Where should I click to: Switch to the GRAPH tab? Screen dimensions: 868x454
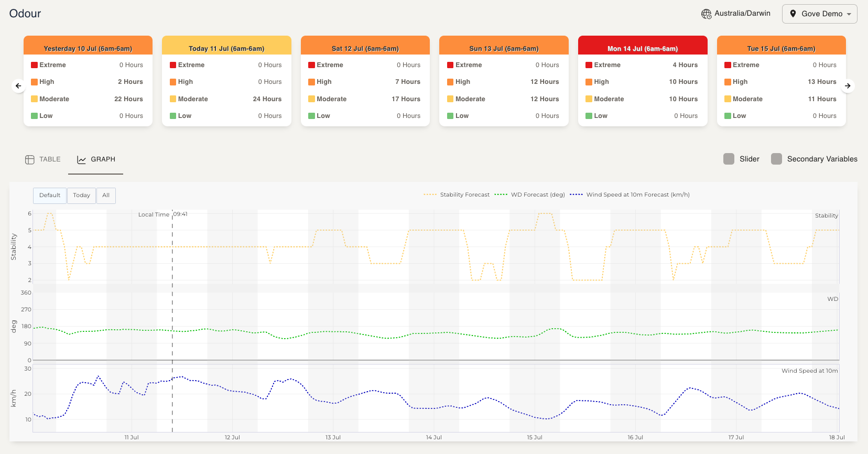pyautogui.click(x=96, y=159)
